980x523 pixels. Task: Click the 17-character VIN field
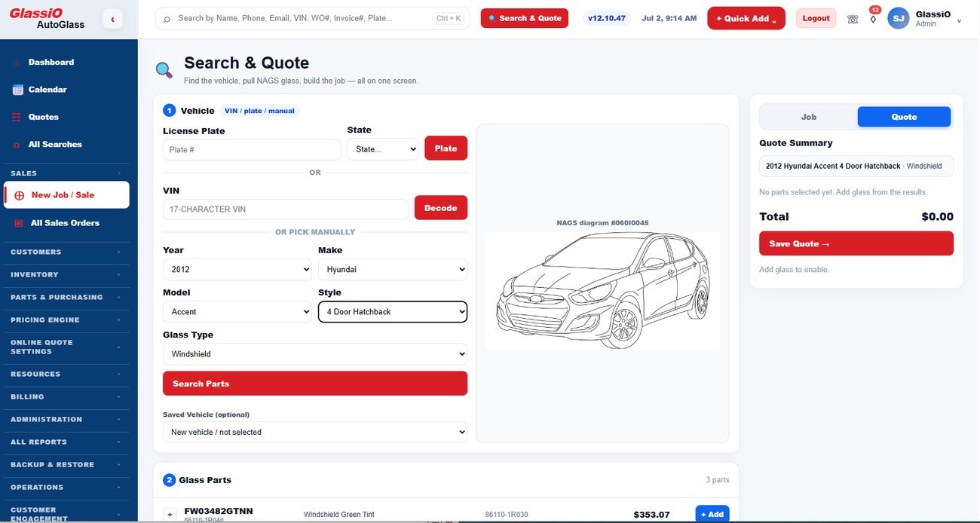tap(286, 210)
